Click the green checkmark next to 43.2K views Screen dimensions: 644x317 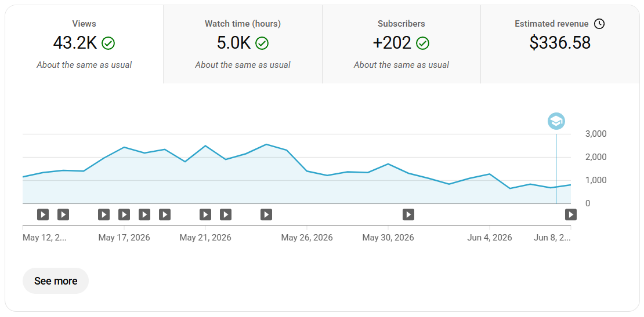click(x=108, y=43)
